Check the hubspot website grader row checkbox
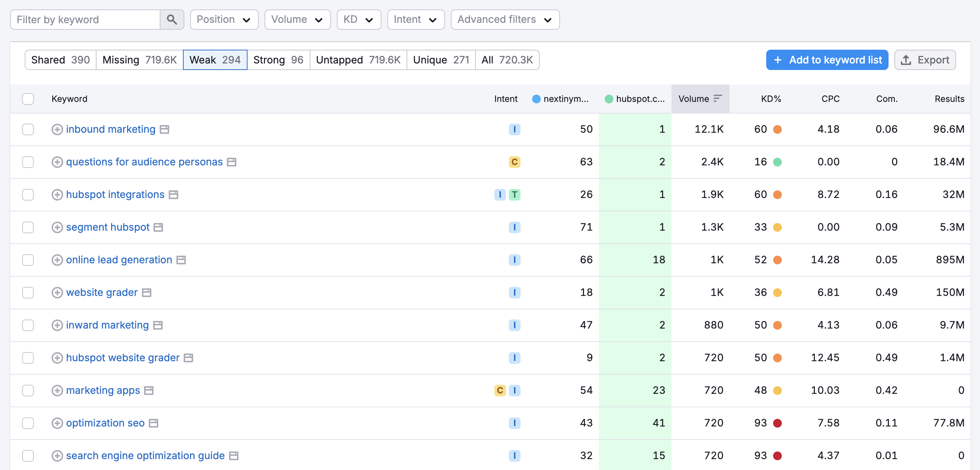980x470 pixels. pos(28,358)
